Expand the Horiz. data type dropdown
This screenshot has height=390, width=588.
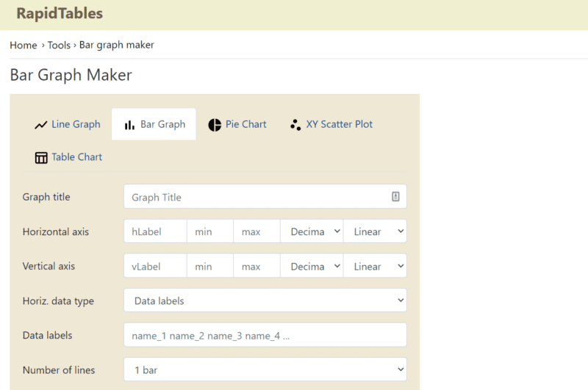pyautogui.click(x=265, y=300)
